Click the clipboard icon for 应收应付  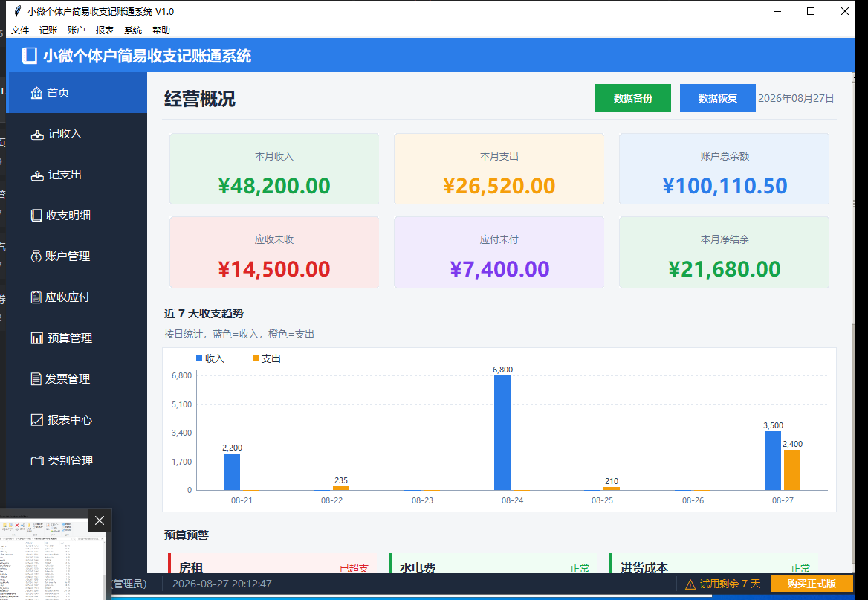coord(36,297)
